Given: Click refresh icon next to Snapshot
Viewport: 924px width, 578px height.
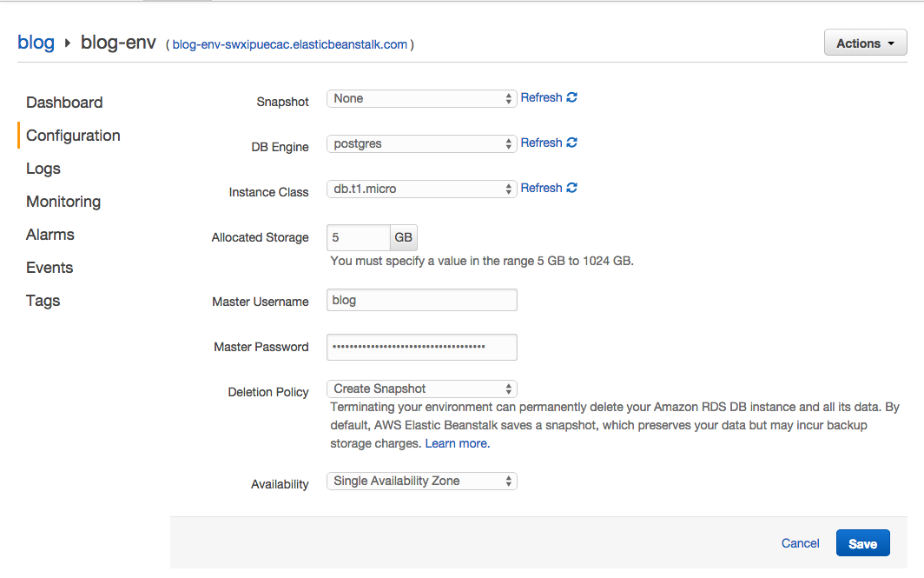Looking at the screenshot, I should pos(571,98).
